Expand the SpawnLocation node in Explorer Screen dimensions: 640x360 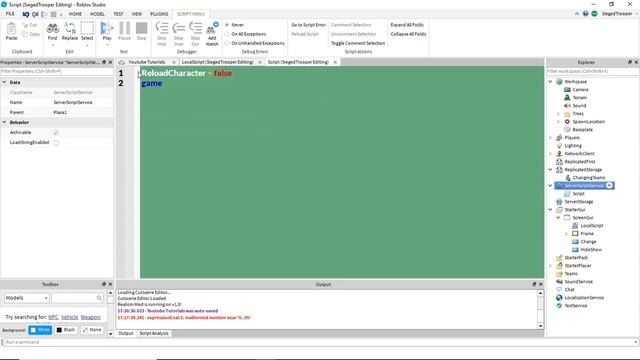(x=558, y=122)
